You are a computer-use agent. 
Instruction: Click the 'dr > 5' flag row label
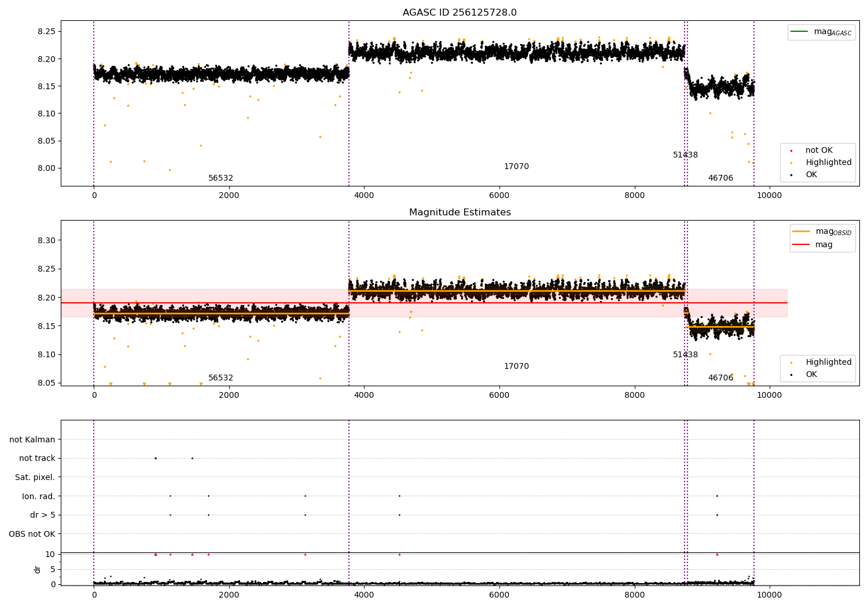(x=43, y=515)
